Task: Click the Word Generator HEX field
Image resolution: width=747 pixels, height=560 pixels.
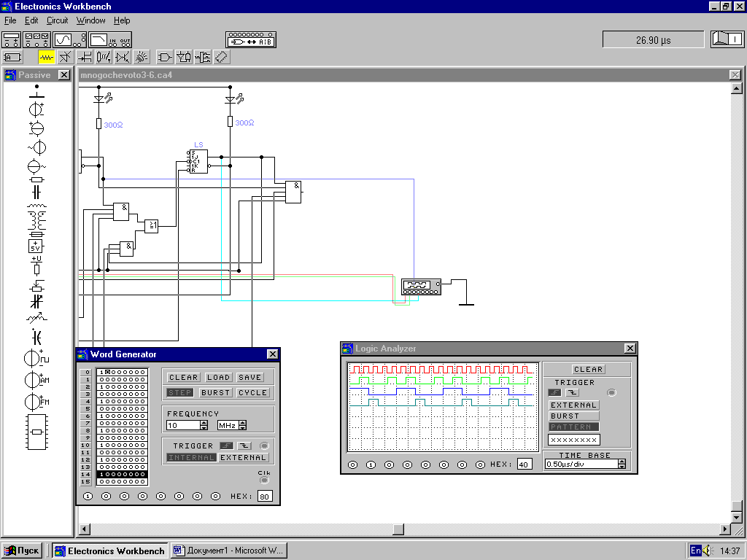Action: point(264,496)
